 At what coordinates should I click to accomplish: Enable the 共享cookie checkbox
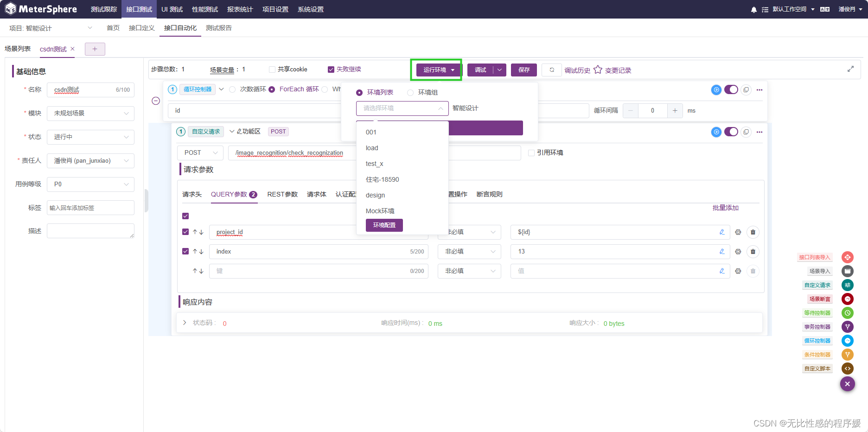coord(272,70)
